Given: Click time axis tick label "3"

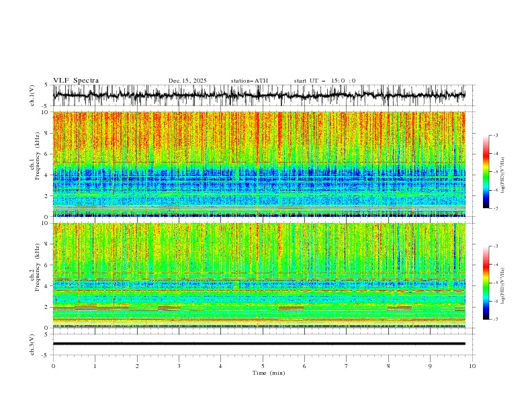Looking at the screenshot, I should (179, 366).
